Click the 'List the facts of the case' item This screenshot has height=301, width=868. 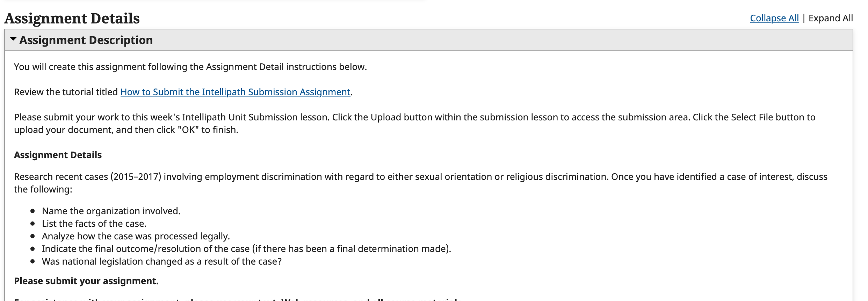click(x=94, y=224)
